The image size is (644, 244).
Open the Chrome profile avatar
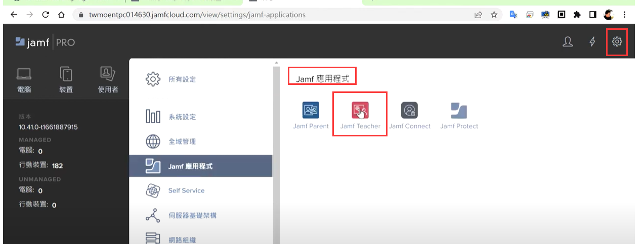pos(609,15)
